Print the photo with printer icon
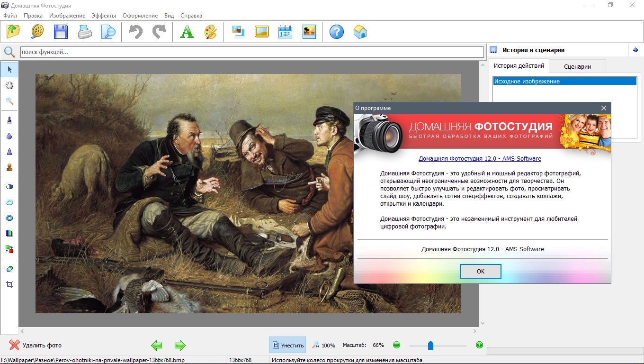This screenshot has height=364, width=644. pyautogui.click(x=85, y=32)
